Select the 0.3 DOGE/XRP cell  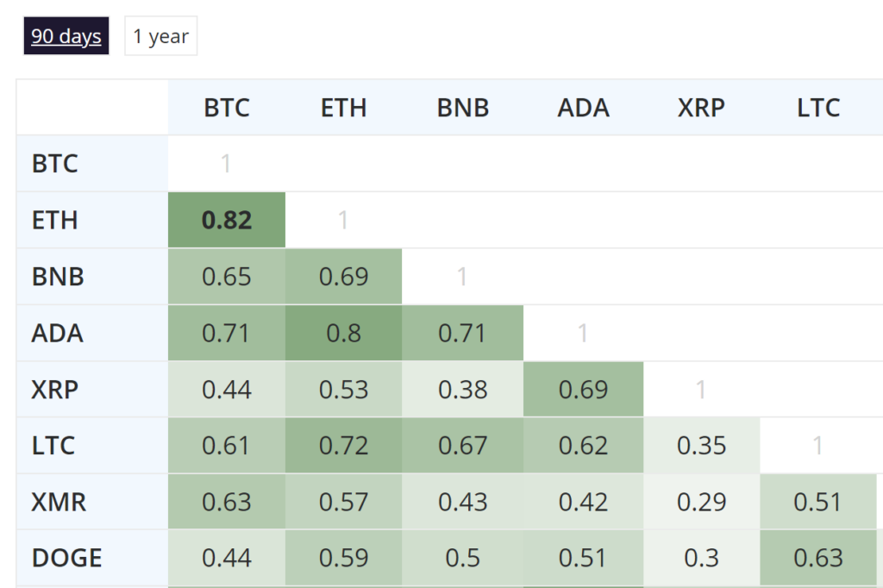[x=702, y=558]
